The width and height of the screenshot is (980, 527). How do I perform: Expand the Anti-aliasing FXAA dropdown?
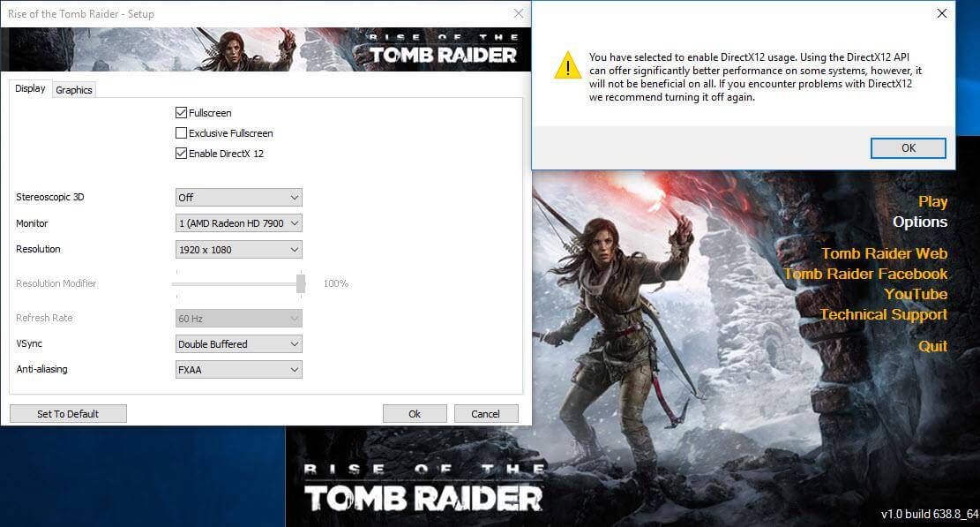click(239, 370)
